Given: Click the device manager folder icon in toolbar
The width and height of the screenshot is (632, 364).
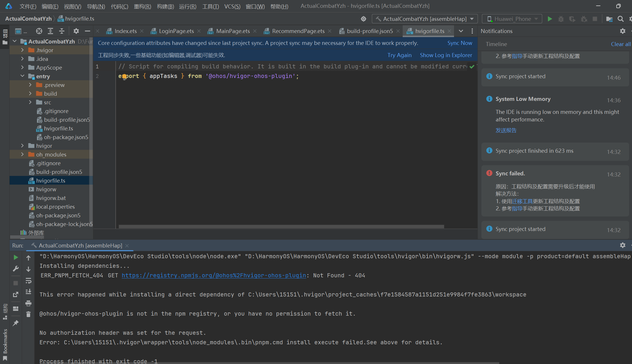Looking at the screenshot, I should point(609,19).
